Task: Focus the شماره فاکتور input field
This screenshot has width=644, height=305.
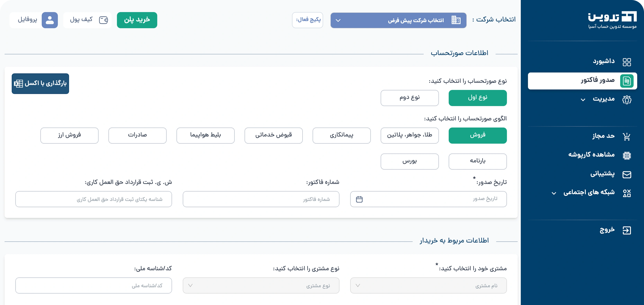Action: pyautogui.click(x=261, y=199)
